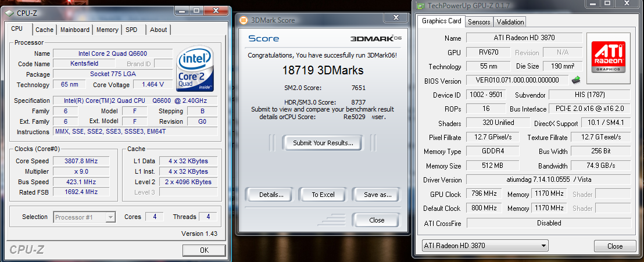The width and height of the screenshot is (644, 262).
Task: Open the SPD tab in CPU-Z
Action: tap(131, 30)
